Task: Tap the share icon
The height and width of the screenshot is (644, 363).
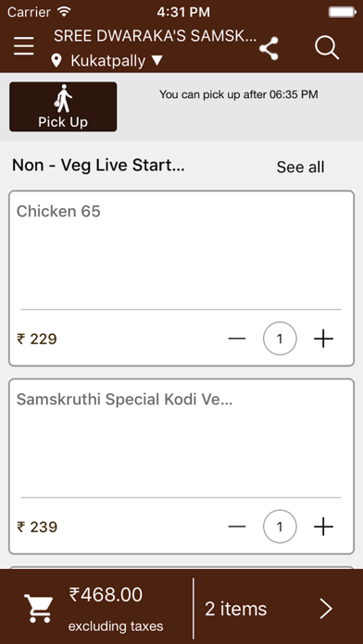Action: [x=269, y=48]
